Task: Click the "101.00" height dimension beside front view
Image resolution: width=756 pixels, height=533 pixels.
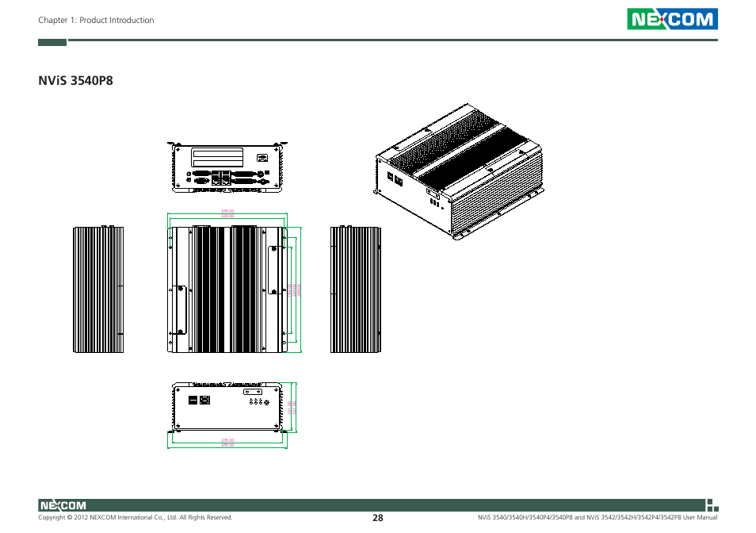Action: [x=289, y=408]
